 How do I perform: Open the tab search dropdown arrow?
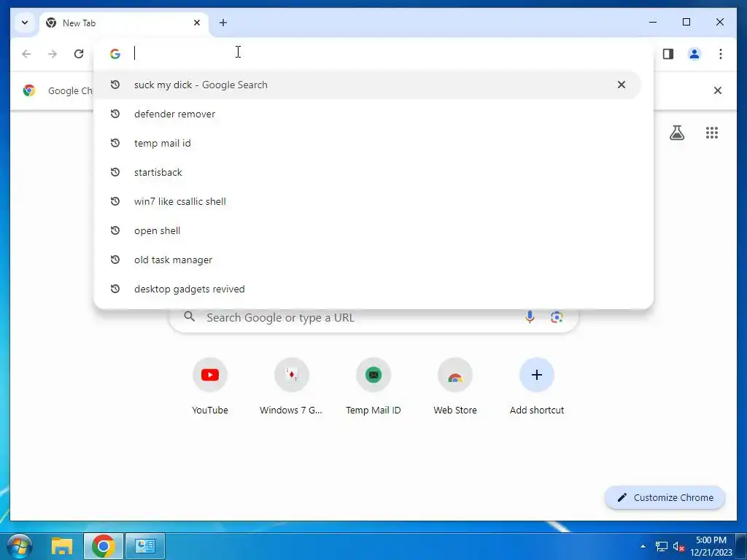tap(25, 23)
